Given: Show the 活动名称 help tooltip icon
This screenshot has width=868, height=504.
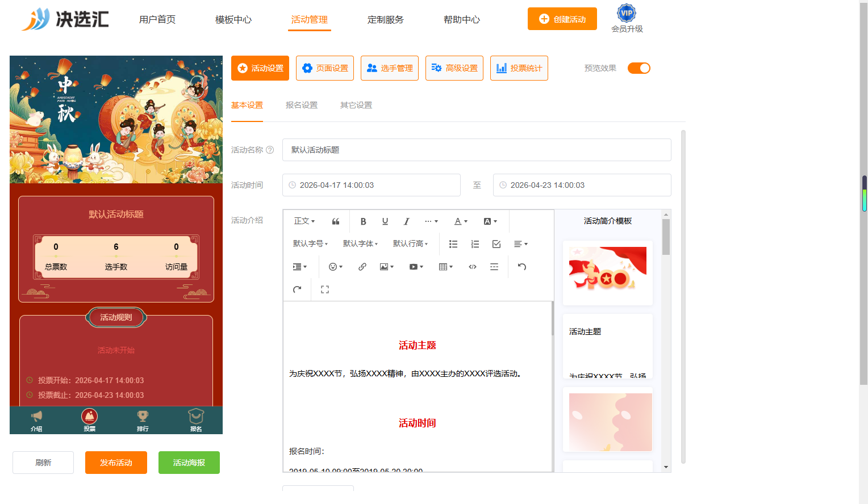Looking at the screenshot, I should click(270, 150).
